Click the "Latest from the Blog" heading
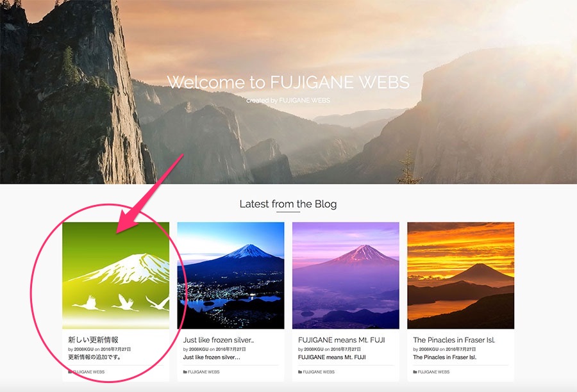Screen dimensions: 577x392 pos(288,204)
